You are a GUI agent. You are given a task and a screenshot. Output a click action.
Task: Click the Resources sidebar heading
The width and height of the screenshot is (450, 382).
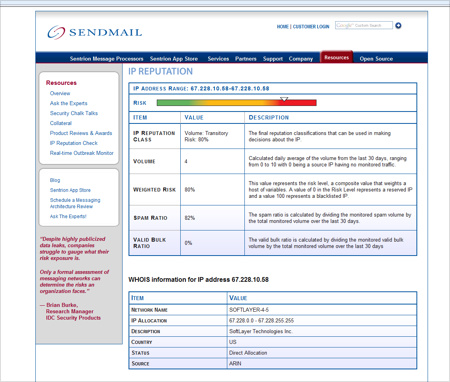[61, 83]
